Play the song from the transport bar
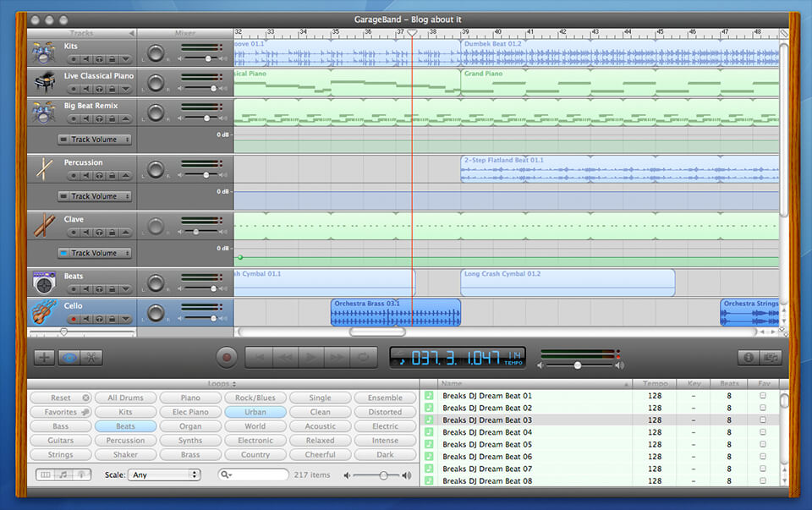Image resolution: width=812 pixels, height=510 pixels. pos(310,357)
